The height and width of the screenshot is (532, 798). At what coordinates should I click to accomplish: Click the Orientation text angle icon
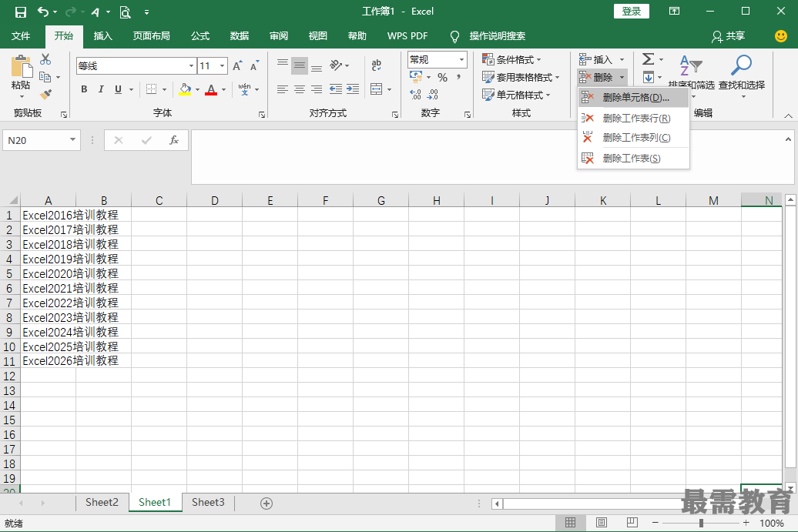click(335, 65)
